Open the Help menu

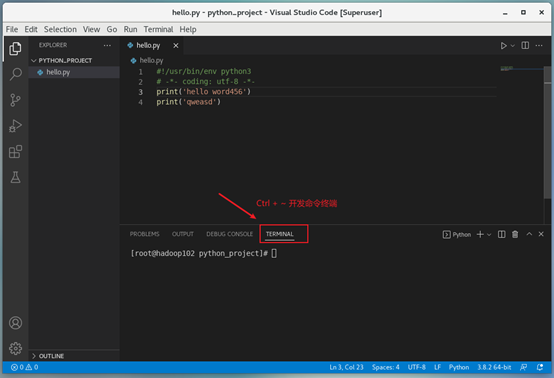pos(188,29)
